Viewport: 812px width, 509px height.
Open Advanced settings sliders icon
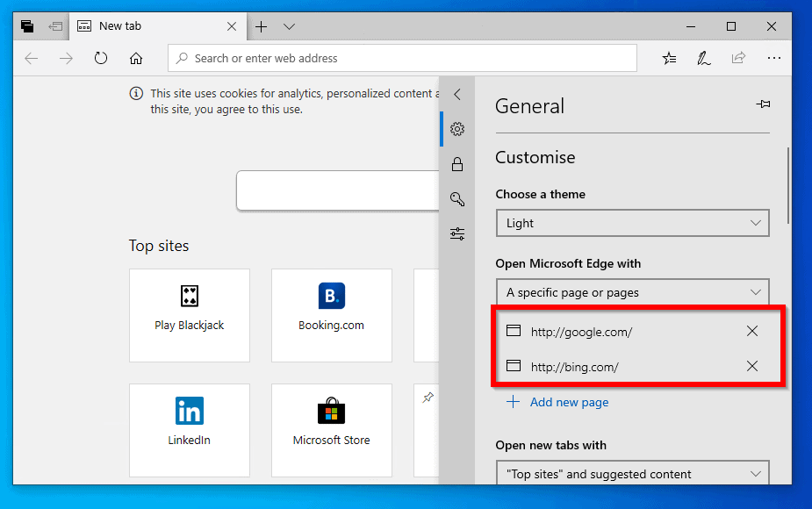(x=456, y=234)
